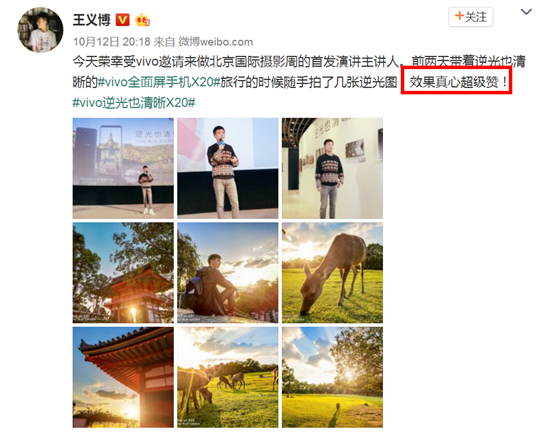Viewport: 550px width, 435px height.
Task: Open the username 王义博 link
Action: (92, 20)
